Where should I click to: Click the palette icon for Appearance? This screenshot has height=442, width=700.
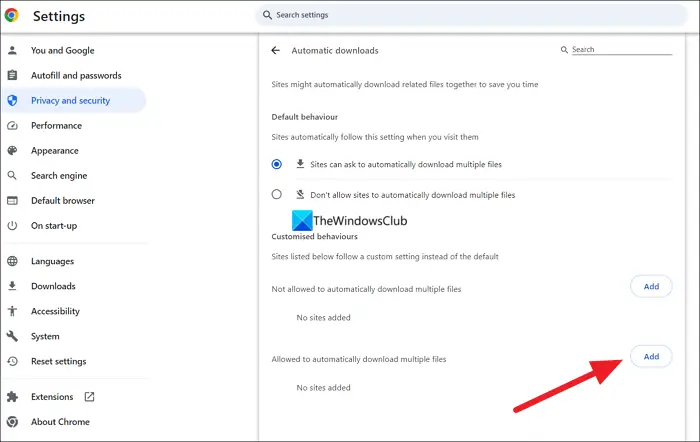coord(12,150)
